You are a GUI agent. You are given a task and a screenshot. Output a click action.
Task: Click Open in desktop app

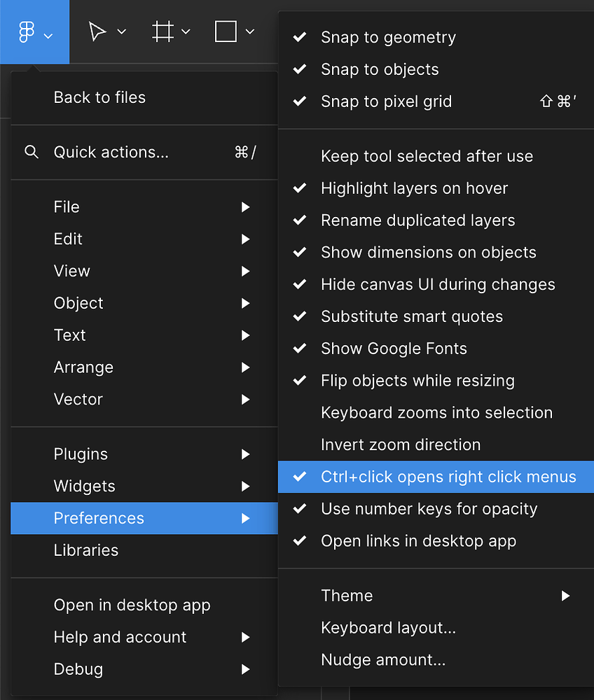point(132,605)
